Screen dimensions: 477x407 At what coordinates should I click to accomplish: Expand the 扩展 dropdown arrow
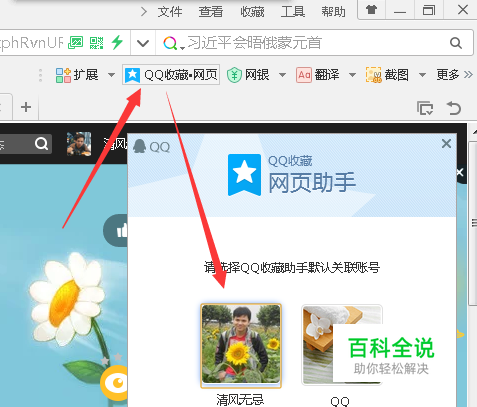(x=111, y=75)
